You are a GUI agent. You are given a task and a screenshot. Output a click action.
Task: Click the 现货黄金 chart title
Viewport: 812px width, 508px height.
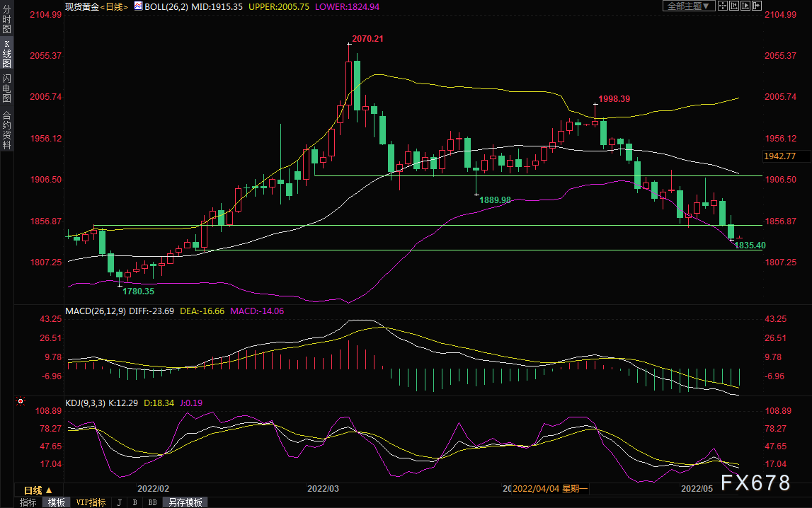point(82,7)
